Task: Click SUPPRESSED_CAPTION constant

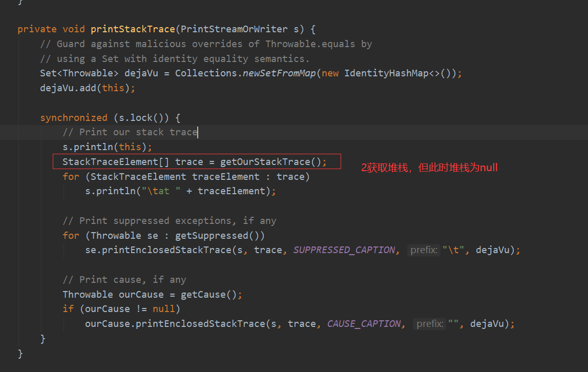Action: 344,250
